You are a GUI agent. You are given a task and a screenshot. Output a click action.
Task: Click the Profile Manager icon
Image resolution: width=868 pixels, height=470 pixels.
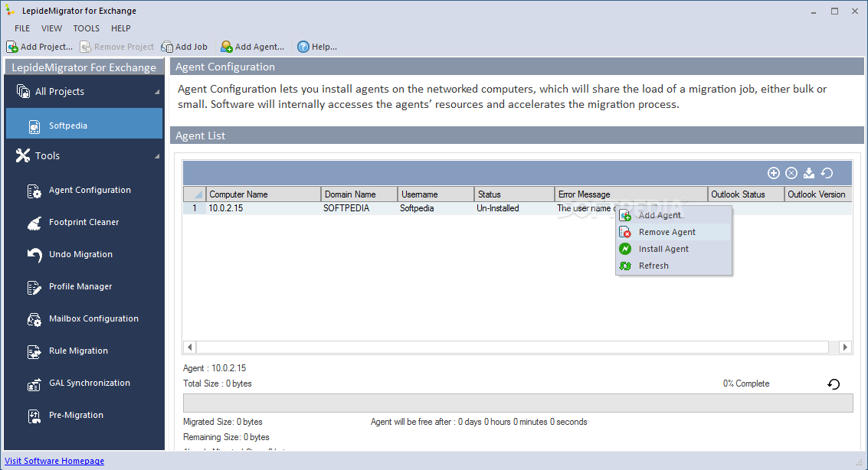click(34, 288)
